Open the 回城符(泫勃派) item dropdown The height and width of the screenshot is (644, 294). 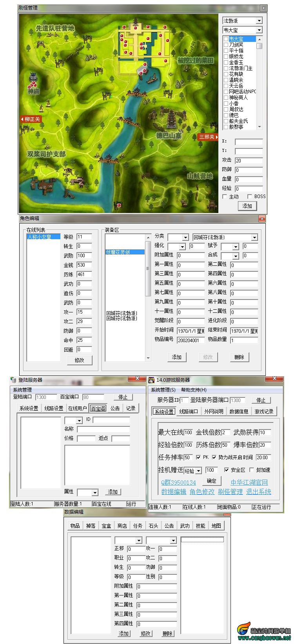(x=254, y=237)
